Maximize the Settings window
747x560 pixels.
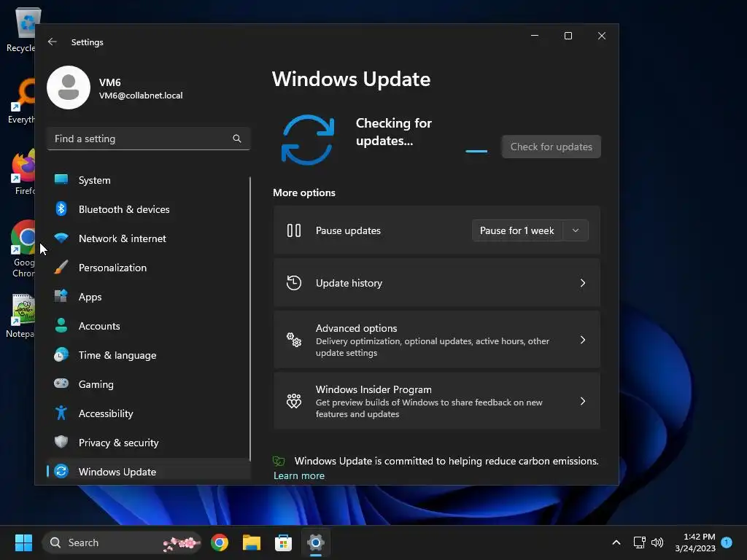(x=568, y=36)
